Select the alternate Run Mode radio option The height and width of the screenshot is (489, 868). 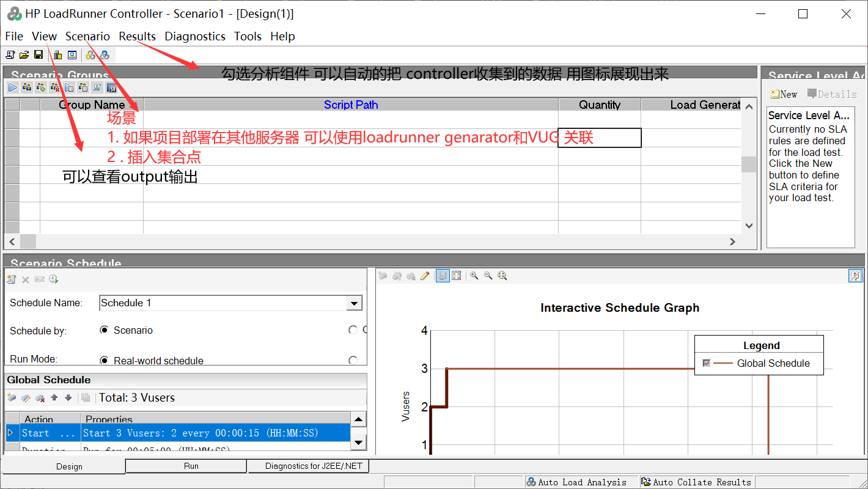click(353, 361)
